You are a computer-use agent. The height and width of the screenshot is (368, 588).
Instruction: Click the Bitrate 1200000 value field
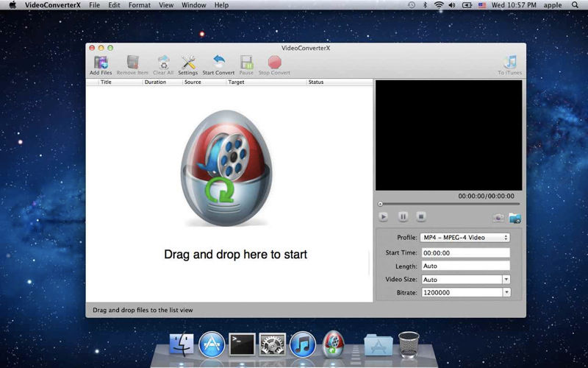(462, 292)
